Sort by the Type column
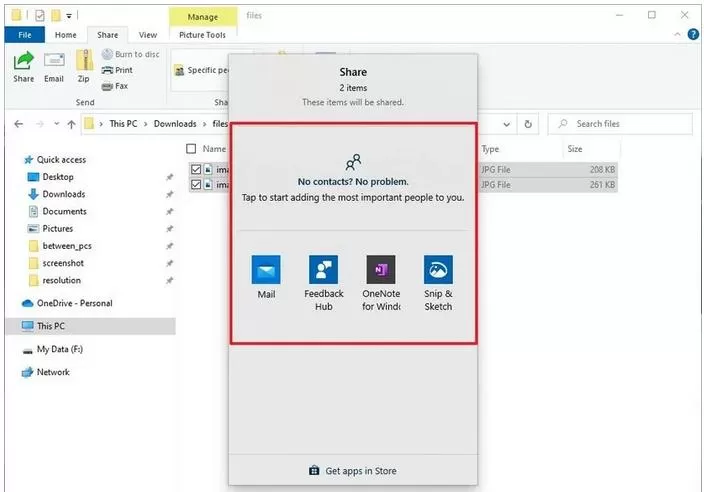This screenshot has height=492, width=704. [490, 149]
